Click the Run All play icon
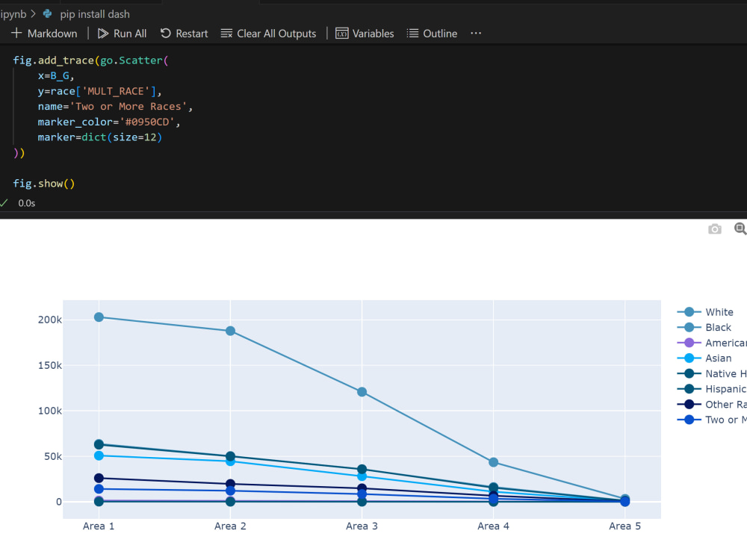747x560 pixels. coord(102,34)
